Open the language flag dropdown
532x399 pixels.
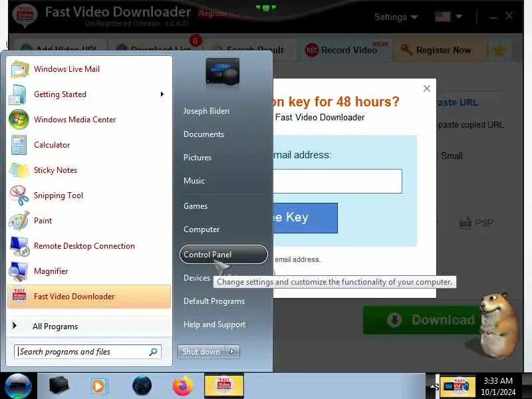point(448,16)
